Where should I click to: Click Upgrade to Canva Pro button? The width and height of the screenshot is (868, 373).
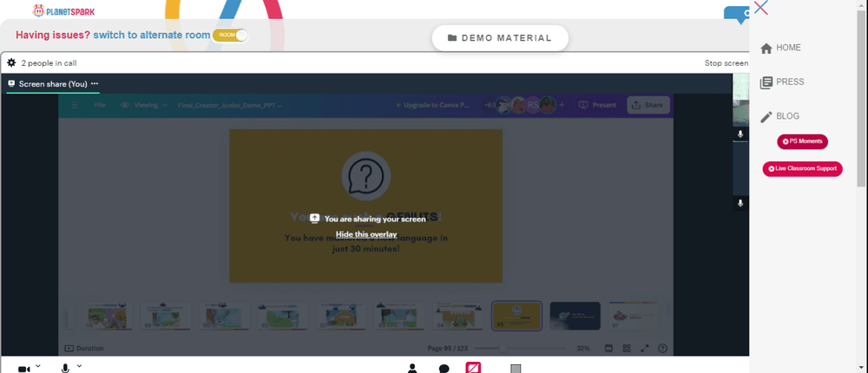point(431,105)
